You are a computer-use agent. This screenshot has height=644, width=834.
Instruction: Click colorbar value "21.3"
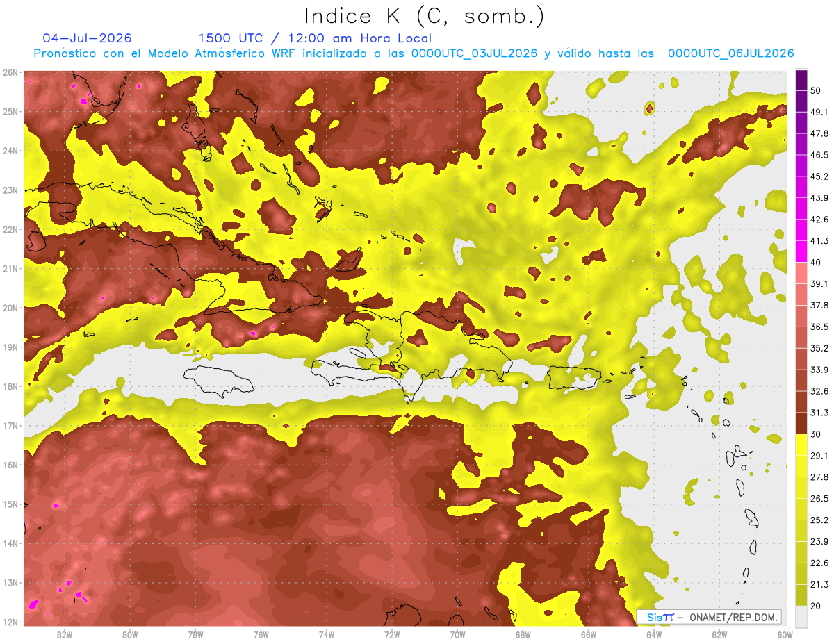pos(820,585)
